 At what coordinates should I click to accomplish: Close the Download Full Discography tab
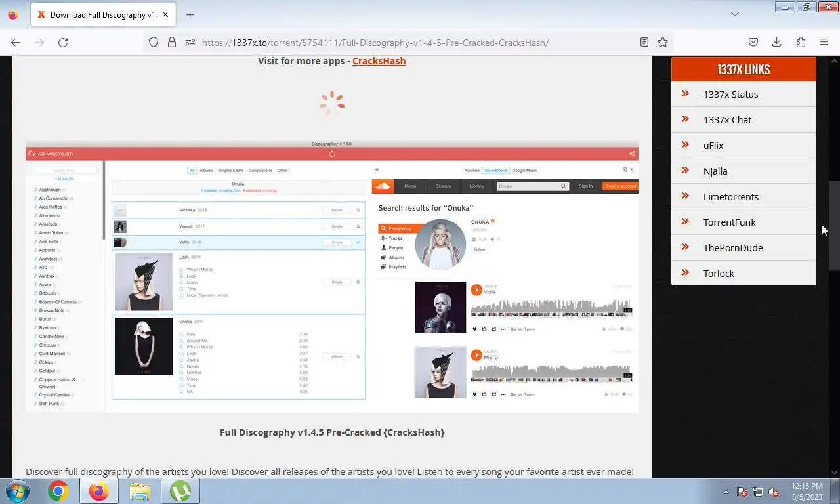pyautogui.click(x=165, y=14)
